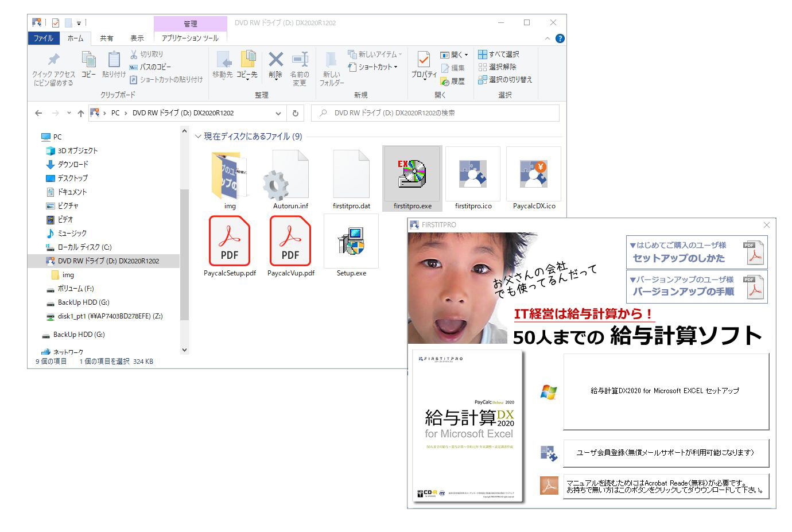Click the New Folder icon

coord(331,60)
